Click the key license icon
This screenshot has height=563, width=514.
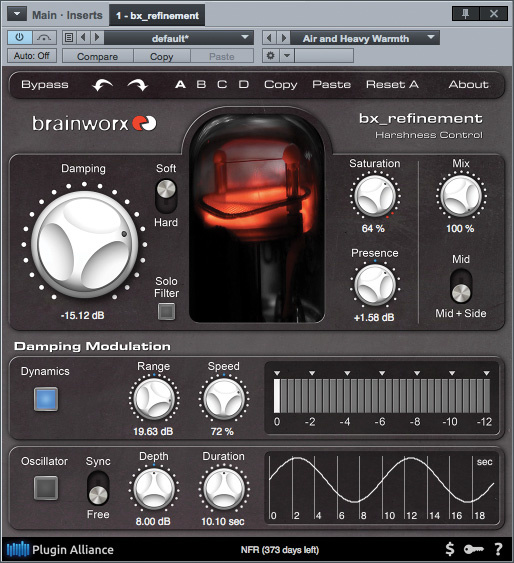[x=473, y=549]
